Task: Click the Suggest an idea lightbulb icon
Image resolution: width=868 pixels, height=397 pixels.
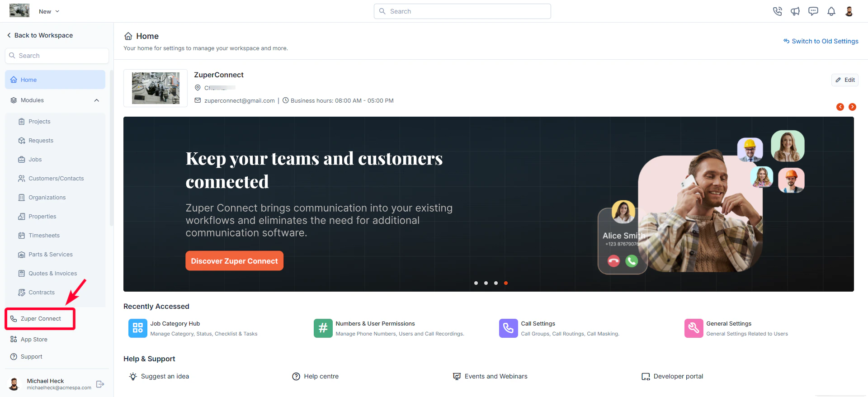Action: coord(133,376)
